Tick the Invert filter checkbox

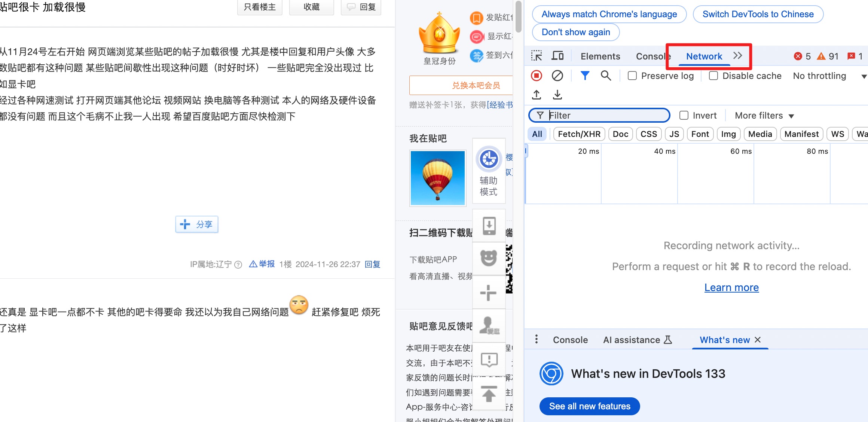684,116
